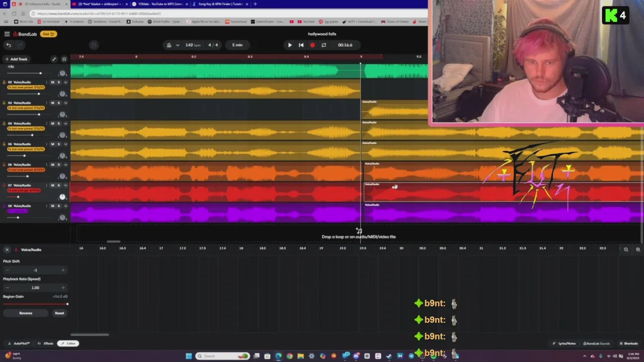Screen dimensions: 644x362
Task: Increase Playback Rate with plus
Action: click(63, 288)
